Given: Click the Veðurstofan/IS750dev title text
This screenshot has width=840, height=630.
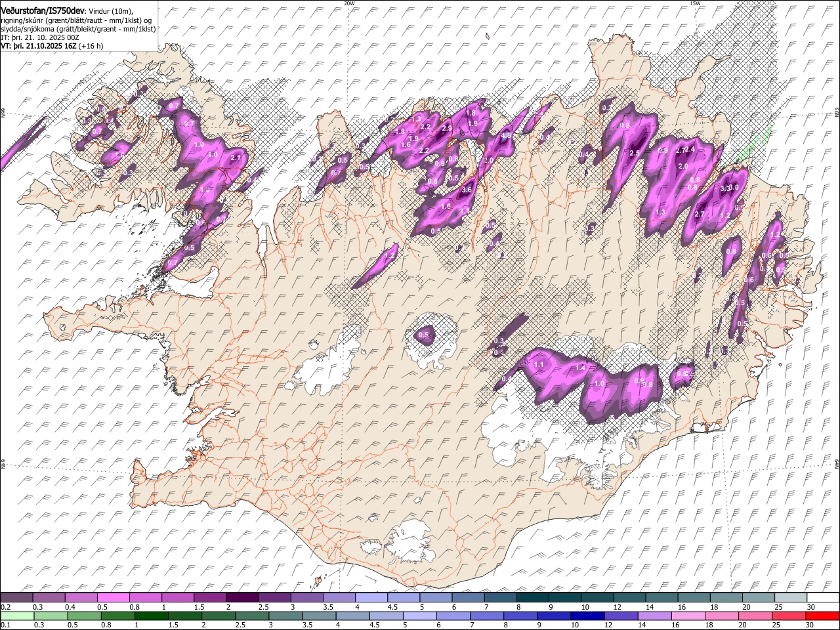Looking at the screenshot, I should coord(43,10).
